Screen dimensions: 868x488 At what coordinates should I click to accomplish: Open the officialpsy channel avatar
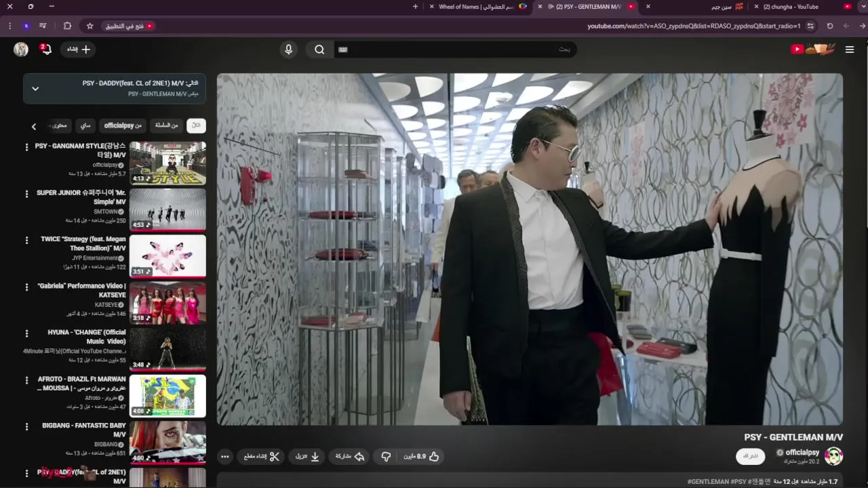click(833, 456)
